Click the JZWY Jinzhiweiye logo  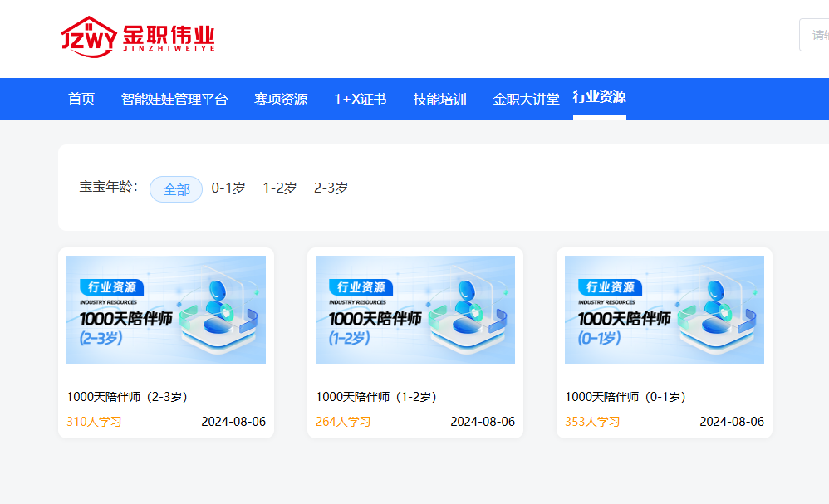click(138, 37)
